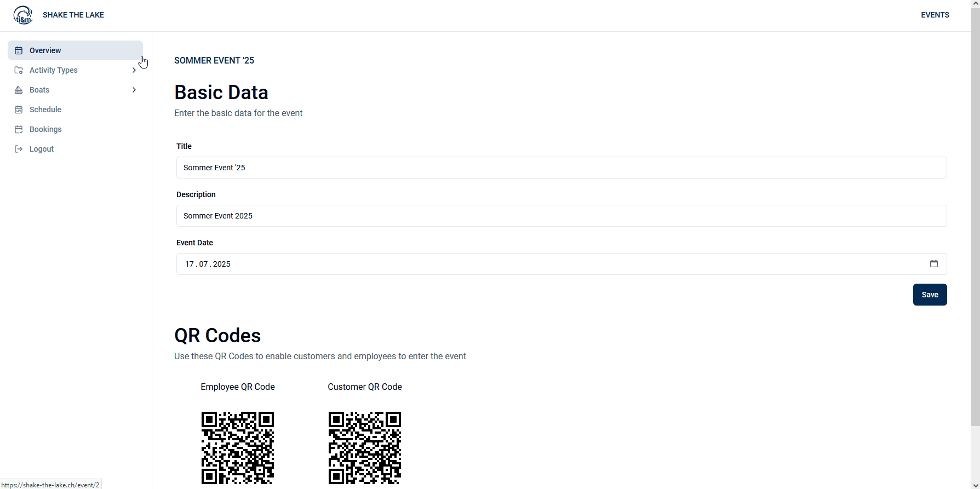Click the Customer QR Code label
This screenshot has width=980, height=489.
365,387
